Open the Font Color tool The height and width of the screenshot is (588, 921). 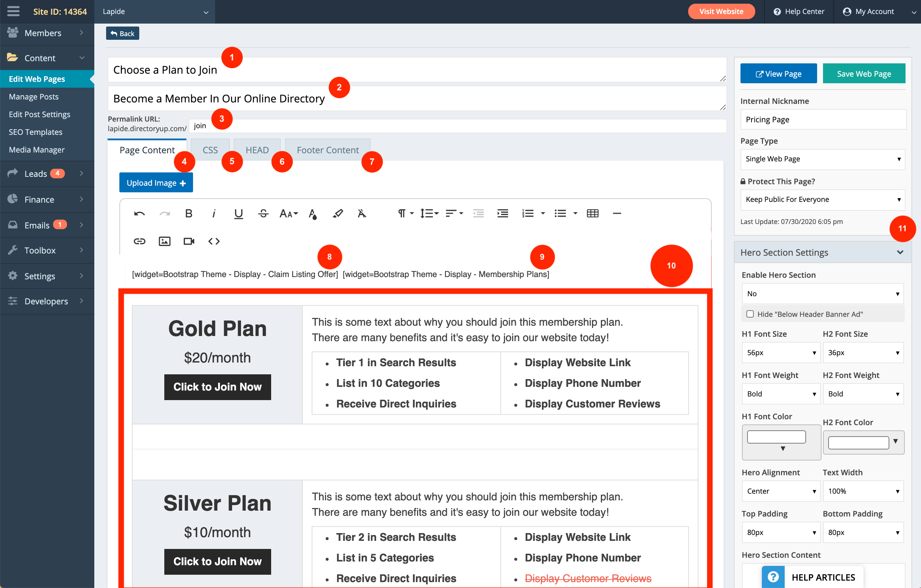313,214
